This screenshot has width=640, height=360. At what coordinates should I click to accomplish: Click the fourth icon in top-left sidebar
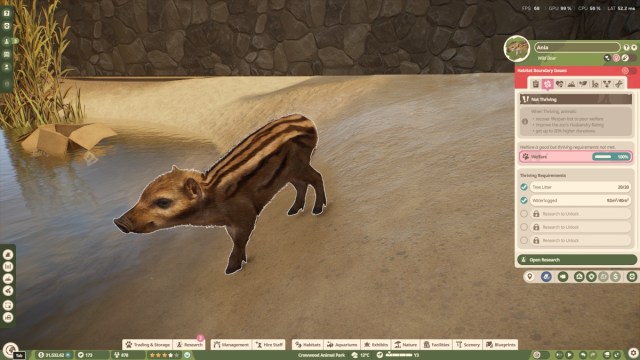pyautogui.click(x=7, y=54)
